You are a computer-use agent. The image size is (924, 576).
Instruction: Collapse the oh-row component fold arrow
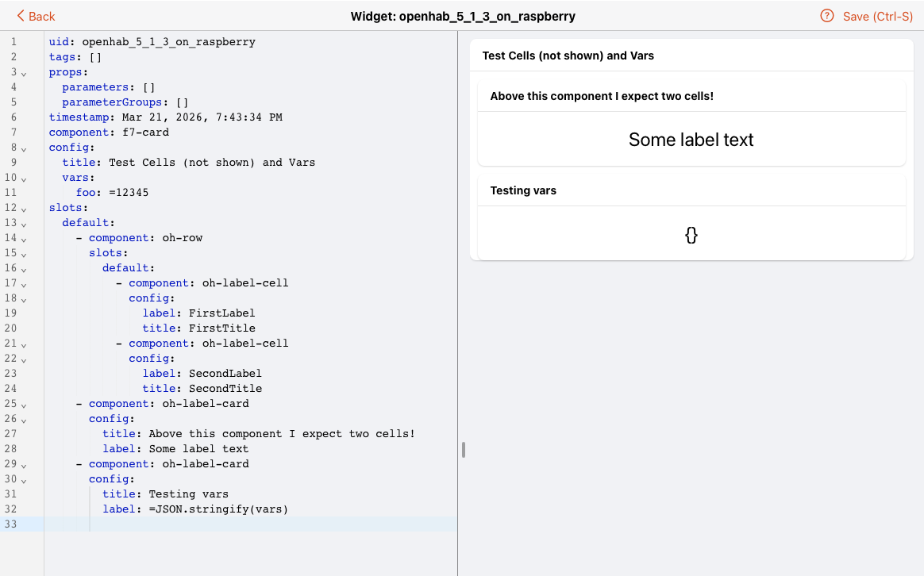(24, 239)
